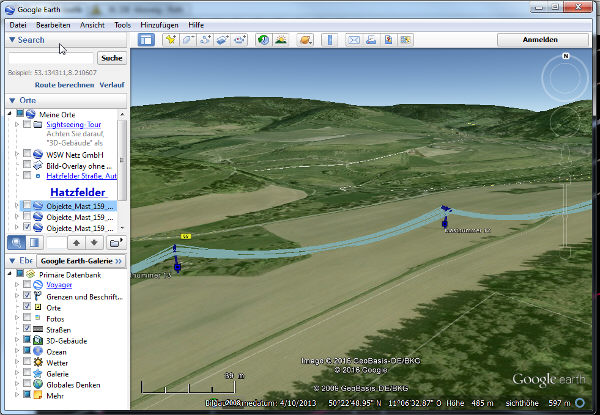Check the Hatzfelder Straße placemark checkbox
The width and height of the screenshot is (600, 415).
tap(27, 175)
